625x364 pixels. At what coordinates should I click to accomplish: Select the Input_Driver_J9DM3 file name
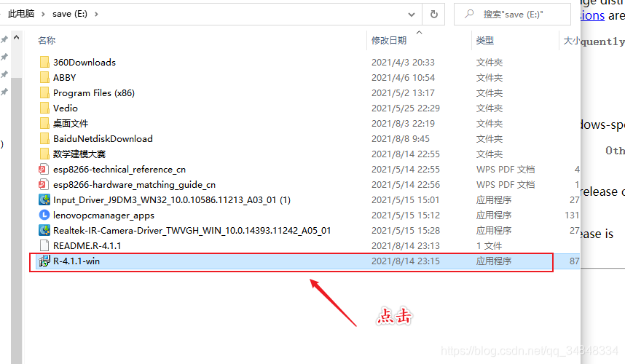click(172, 200)
